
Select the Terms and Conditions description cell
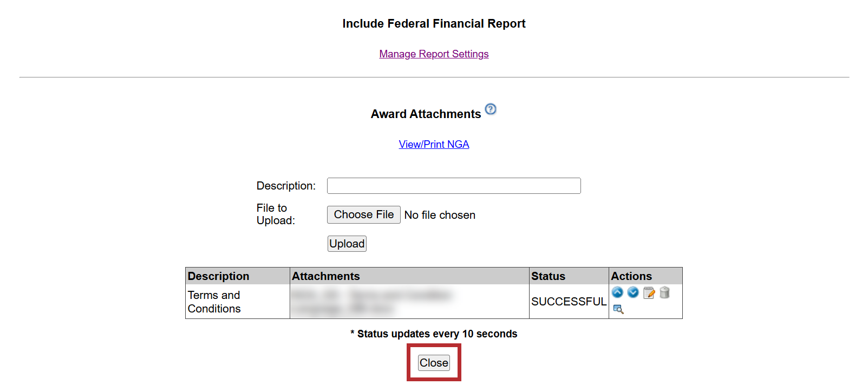(214, 302)
